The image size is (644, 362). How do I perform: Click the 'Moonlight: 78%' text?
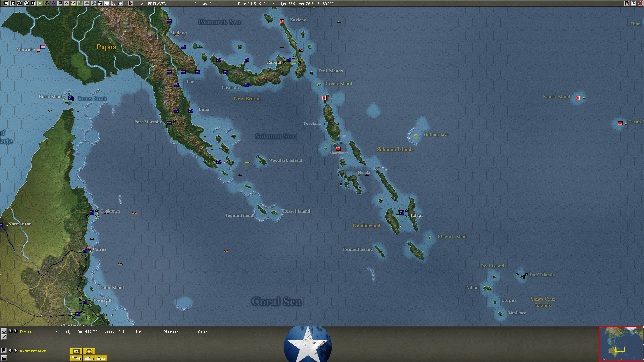pyautogui.click(x=283, y=4)
